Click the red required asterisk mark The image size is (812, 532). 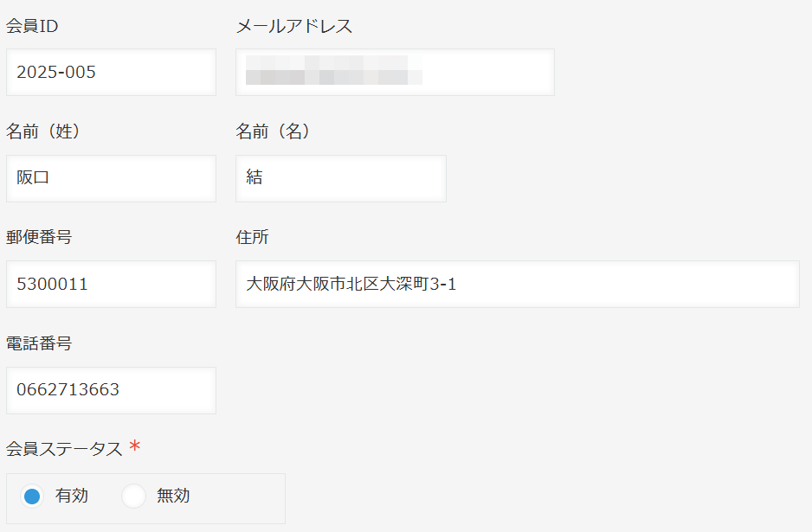135,445
